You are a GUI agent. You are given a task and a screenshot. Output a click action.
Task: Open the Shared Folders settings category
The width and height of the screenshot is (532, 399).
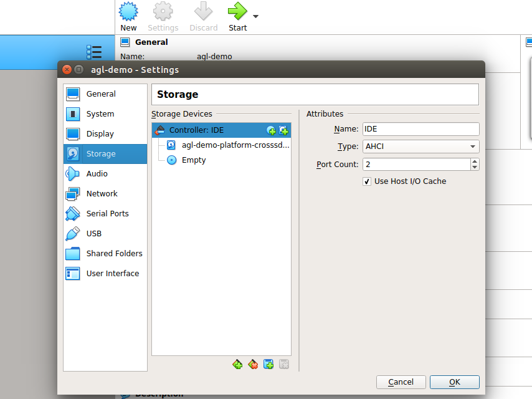pyautogui.click(x=105, y=254)
